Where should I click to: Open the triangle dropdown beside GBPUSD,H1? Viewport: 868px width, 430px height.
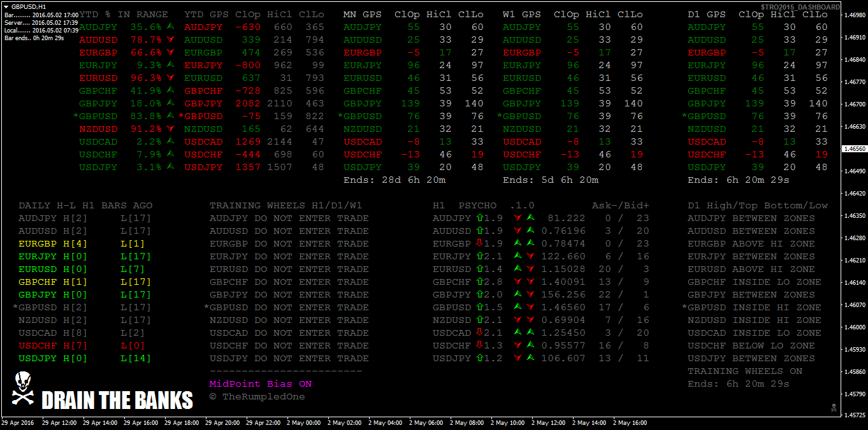[6, 6]
